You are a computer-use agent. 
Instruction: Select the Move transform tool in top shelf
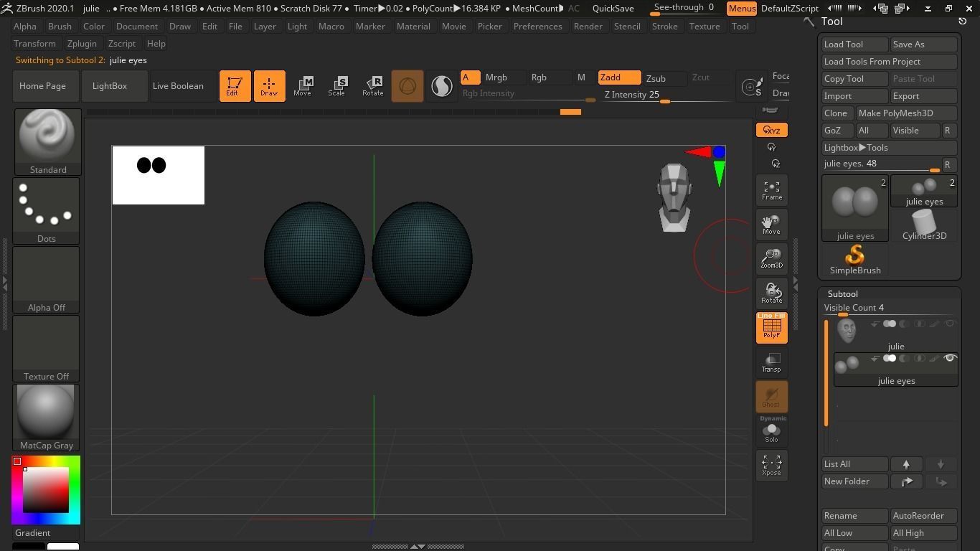click(x=302, y=85)
